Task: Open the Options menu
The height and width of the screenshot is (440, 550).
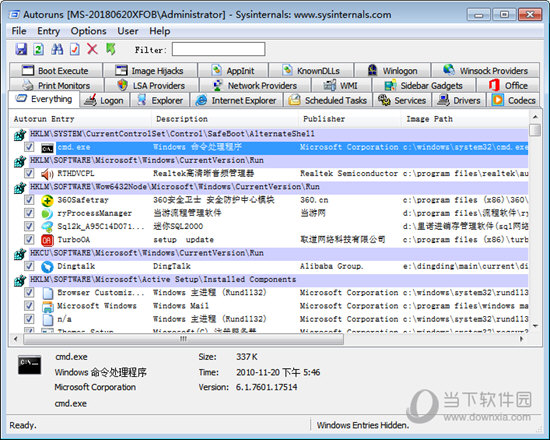Action: (x=88, y=31)
